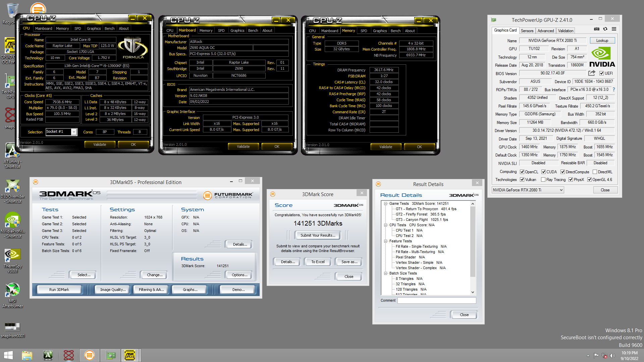644x362 pixels.
Task: Toggle the OpenCL checkbox
Action: 522,172
